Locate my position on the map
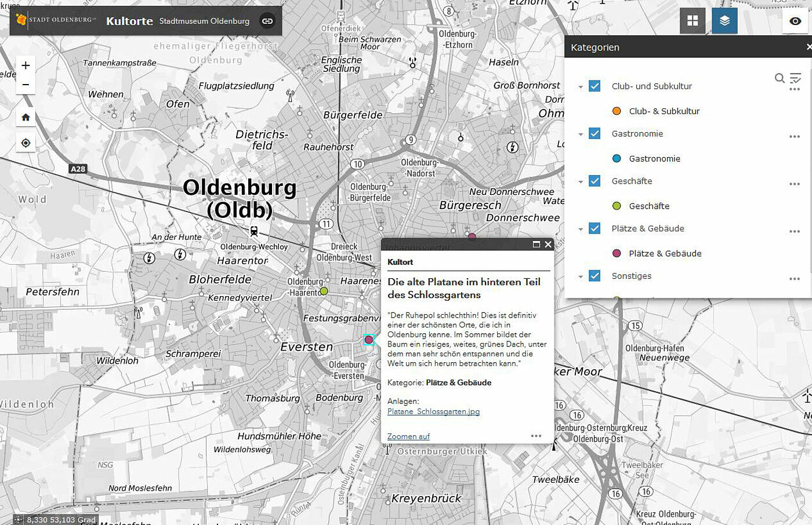The width and height of the screenshot is (812, 525). [26, 143]
